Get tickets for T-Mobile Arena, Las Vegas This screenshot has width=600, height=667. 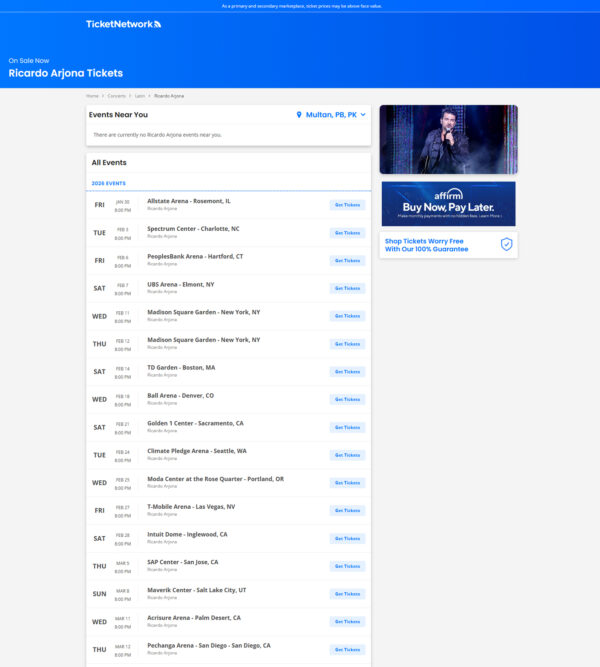tap(347, 510)
